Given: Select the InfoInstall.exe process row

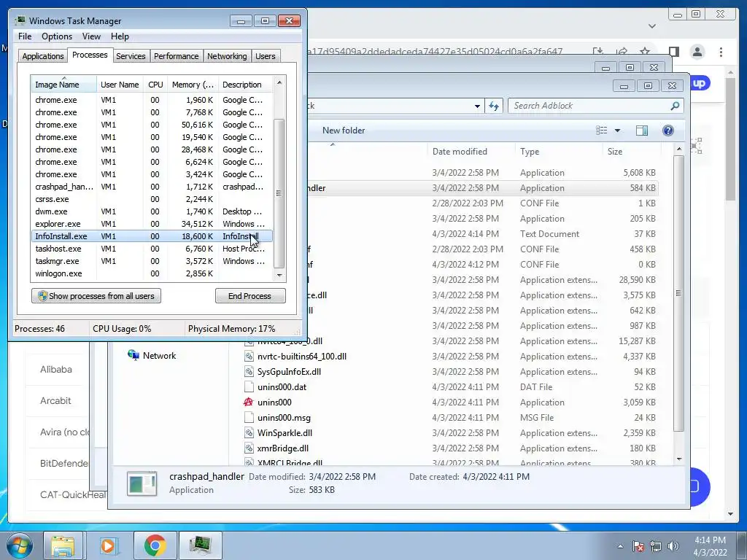Looking at the screenshot, I should 152,236.
